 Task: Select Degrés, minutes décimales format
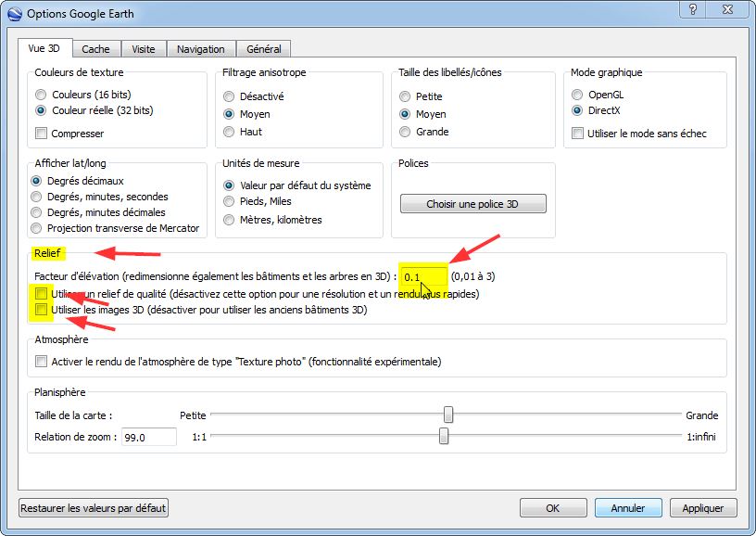coord(97,212)
